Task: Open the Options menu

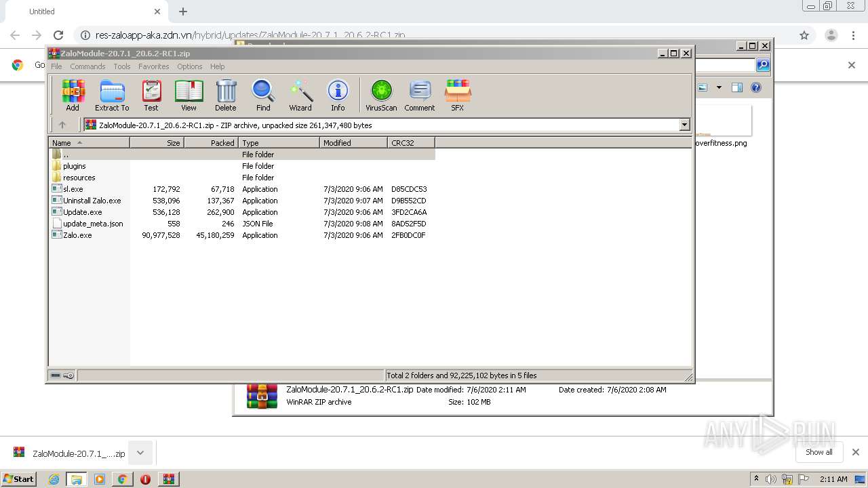Action: [x=190, y=66]
